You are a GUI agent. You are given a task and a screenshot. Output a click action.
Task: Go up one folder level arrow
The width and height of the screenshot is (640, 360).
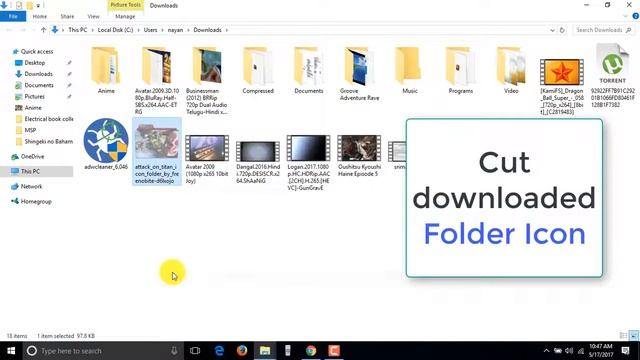tap(43, 30)
